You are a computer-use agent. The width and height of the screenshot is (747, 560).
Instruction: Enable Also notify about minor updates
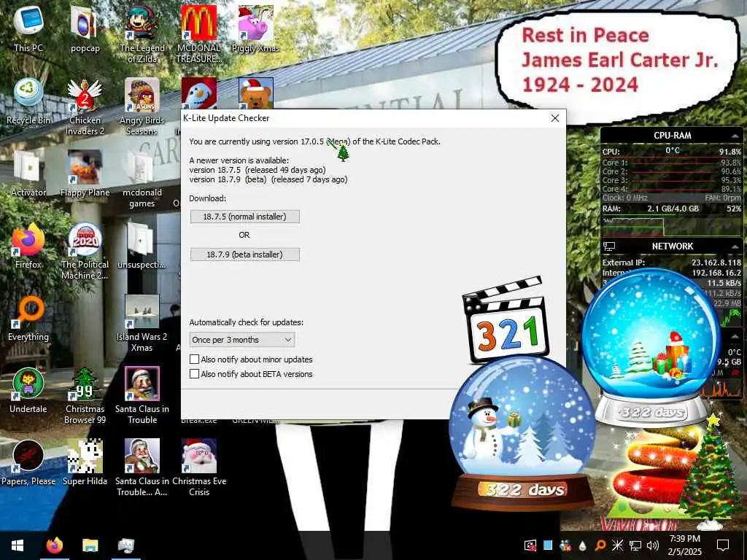(194, 359)
